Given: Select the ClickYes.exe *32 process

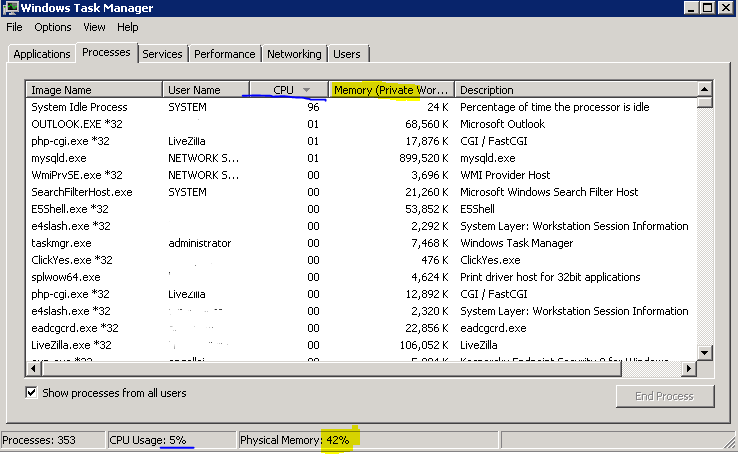Looking at the screenshot, I should point(361,260).
